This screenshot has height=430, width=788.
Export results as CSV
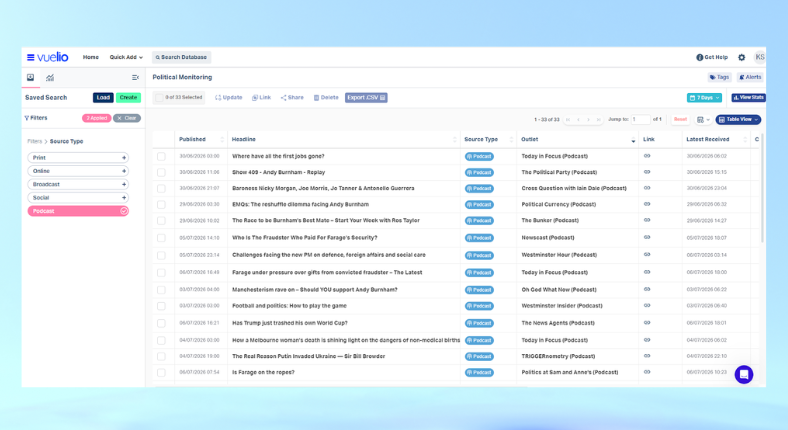click(366, 97)
